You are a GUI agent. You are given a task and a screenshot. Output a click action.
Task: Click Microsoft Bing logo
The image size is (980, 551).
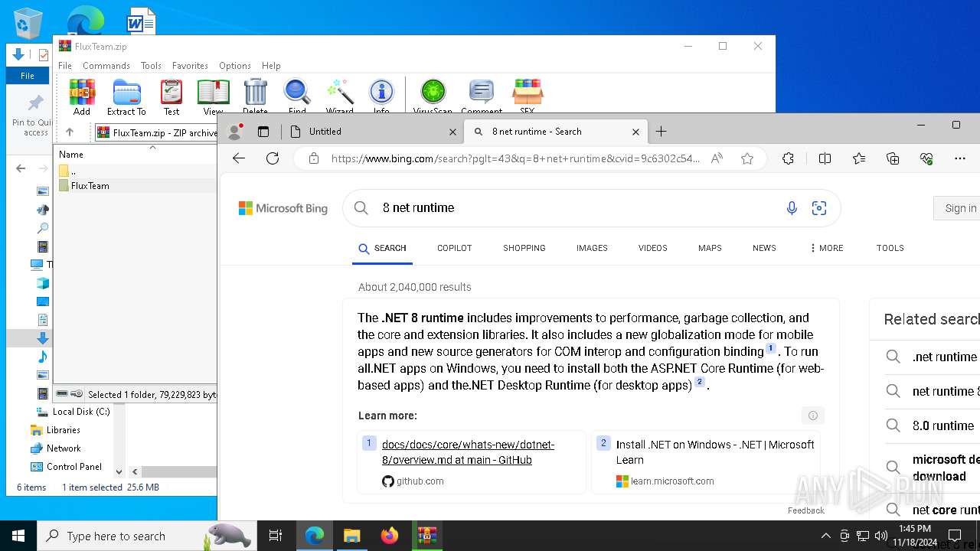click(283, 208)
